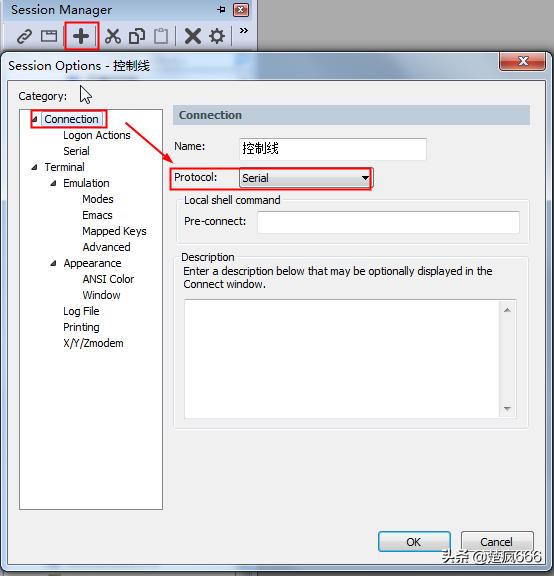Close the Session Manager panel
The height and width of the screenshot is (576, 554).
point(241,10)
